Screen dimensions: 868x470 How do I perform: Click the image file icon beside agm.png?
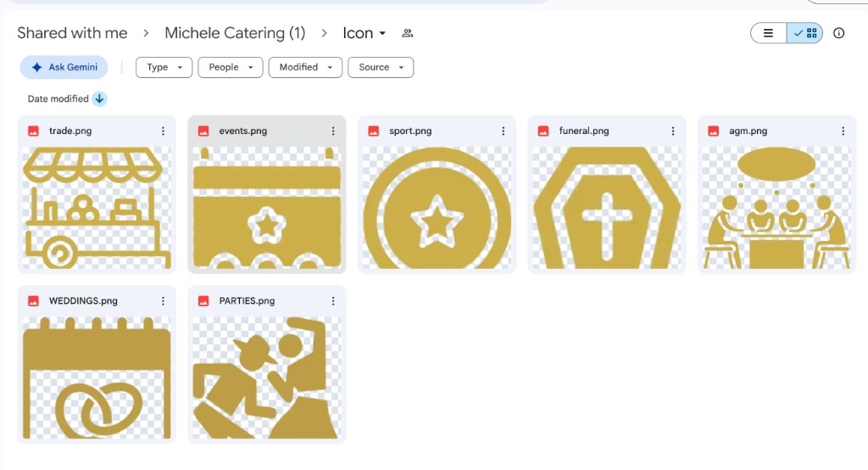(714, 131)
